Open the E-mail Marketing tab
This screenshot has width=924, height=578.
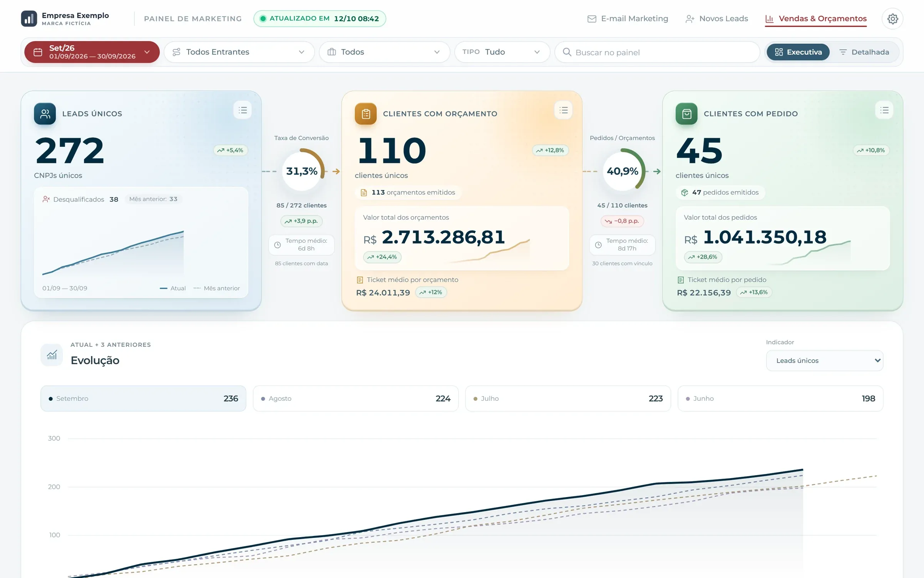628,19
